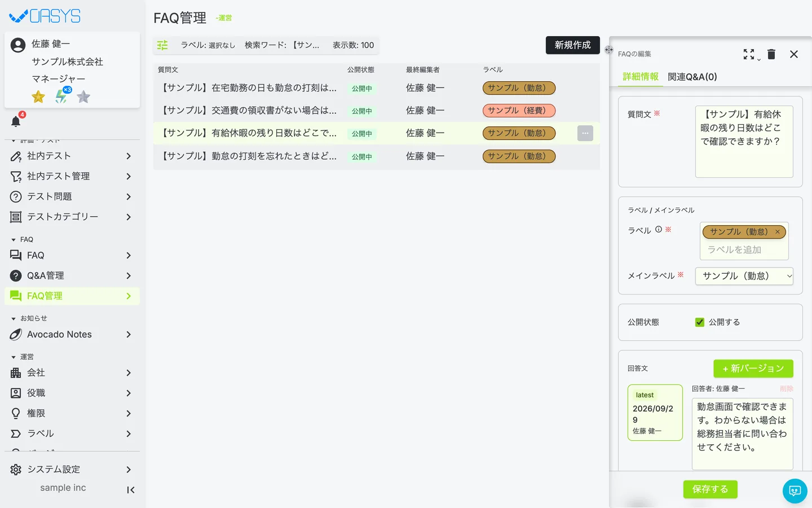Open テストカテゴリー sidebar item
Viewport: 812px width, 508px height.
pyautogui.click(x=72, y=217)
